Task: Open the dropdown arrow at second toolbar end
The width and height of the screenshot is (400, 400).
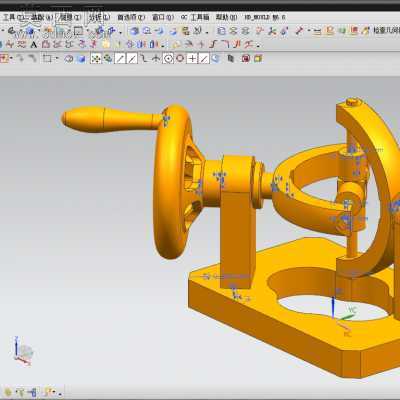Action: [x=259, y=45]
